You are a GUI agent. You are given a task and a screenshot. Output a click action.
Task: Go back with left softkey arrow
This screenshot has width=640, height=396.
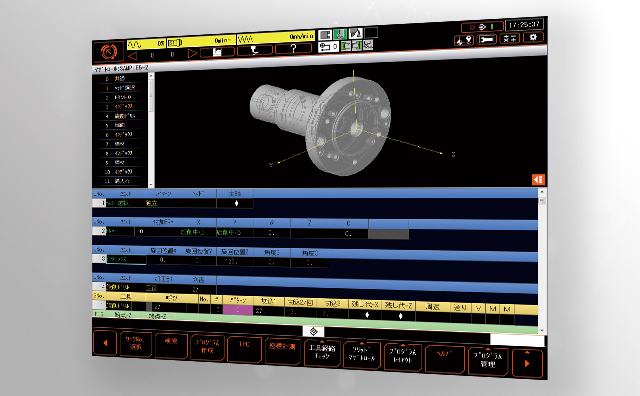[105, 343]
